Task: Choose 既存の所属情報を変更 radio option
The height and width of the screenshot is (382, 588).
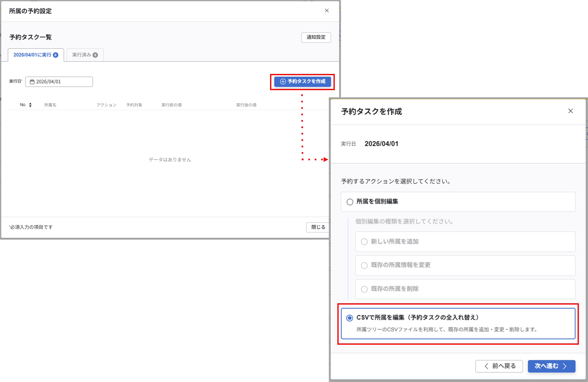Action: 364,265
